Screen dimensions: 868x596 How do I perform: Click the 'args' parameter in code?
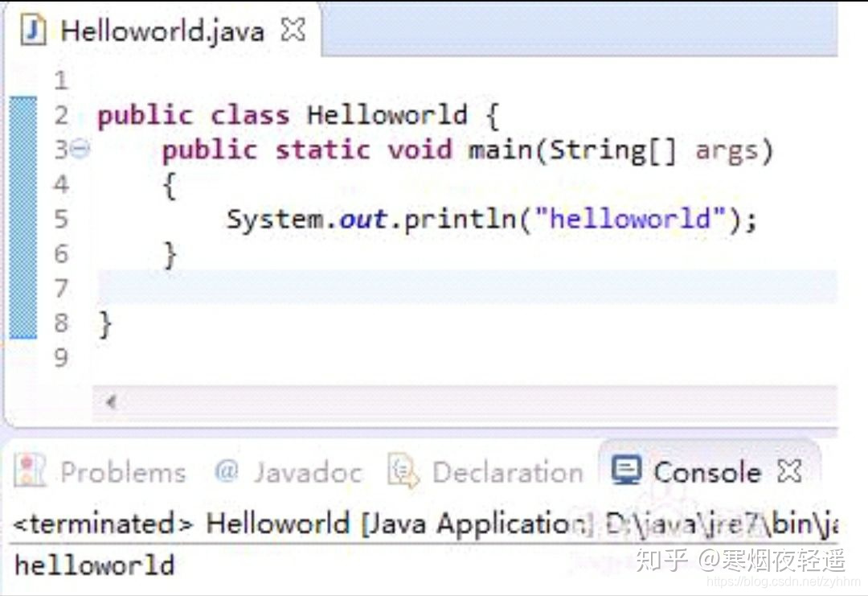pos(727,151)
